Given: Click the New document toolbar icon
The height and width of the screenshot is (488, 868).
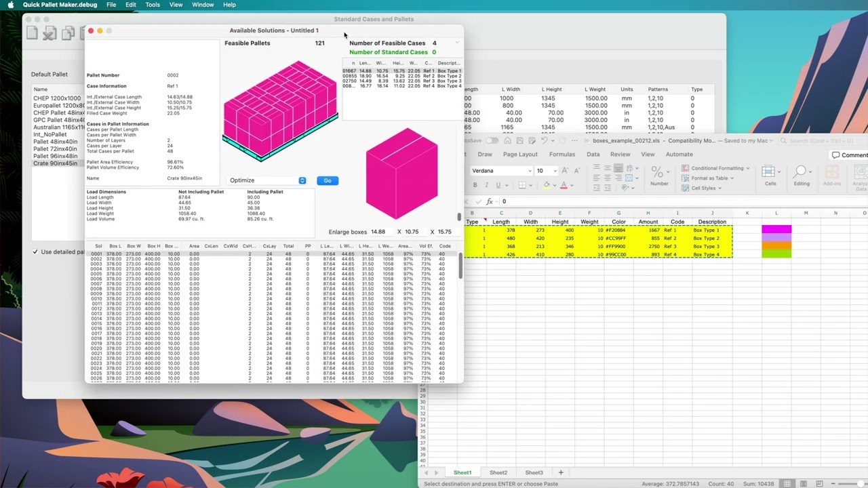Looking at the screenshot, I should click(32, 33).
